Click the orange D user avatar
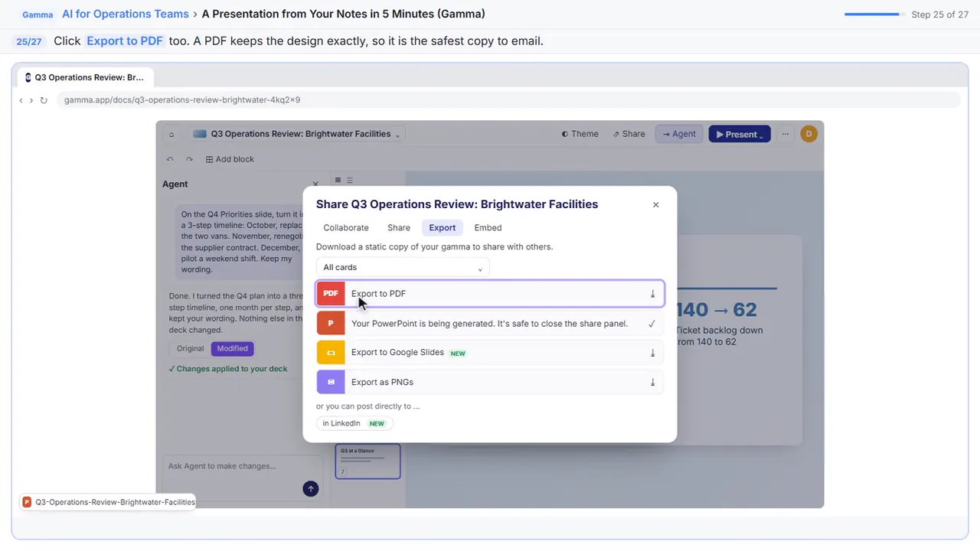The image size is (980, 551). (808, 134)
